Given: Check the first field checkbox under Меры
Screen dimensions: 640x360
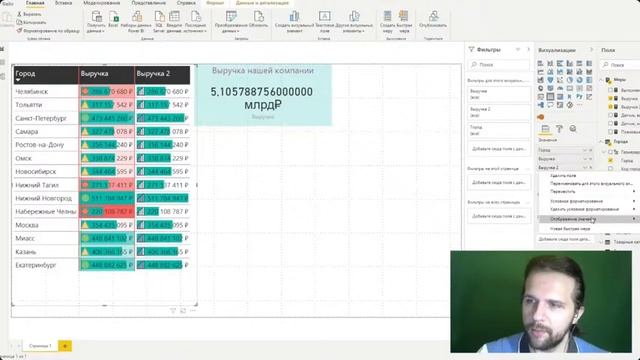Looking at the screenshot, I should point(611,90).
